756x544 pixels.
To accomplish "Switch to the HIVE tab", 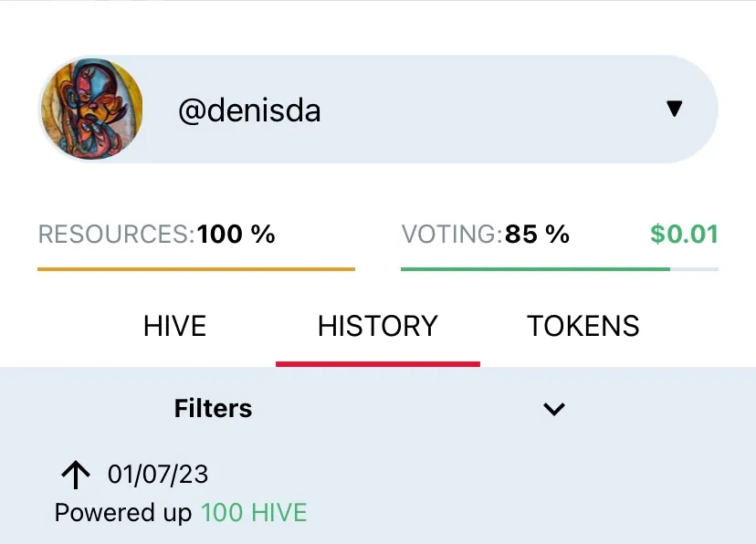I will click(174, 326).
